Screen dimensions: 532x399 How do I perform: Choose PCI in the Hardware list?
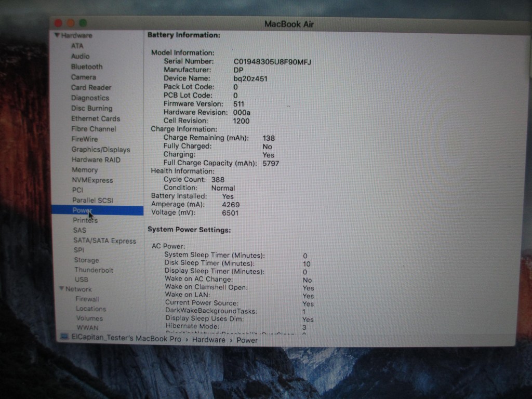click(x=78, y=190)
